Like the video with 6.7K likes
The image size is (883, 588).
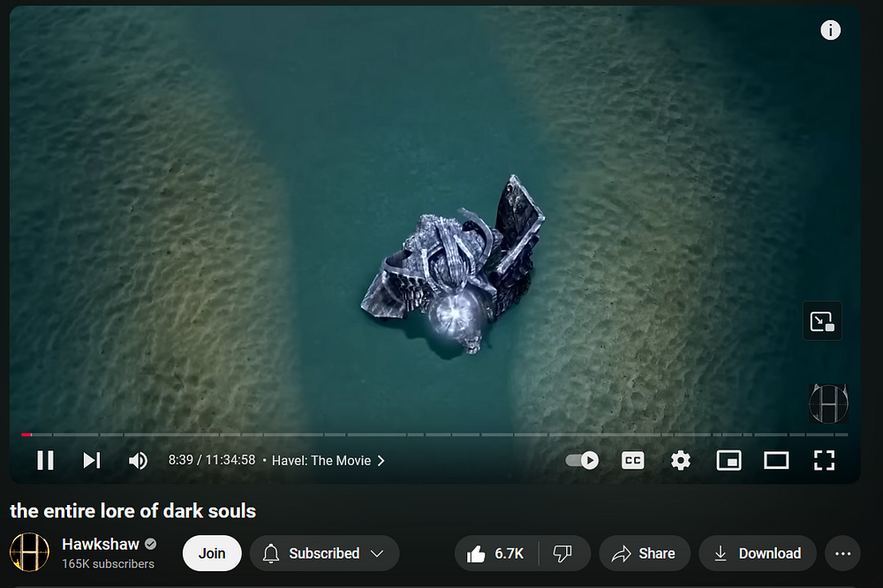click(x=495, y=553)
